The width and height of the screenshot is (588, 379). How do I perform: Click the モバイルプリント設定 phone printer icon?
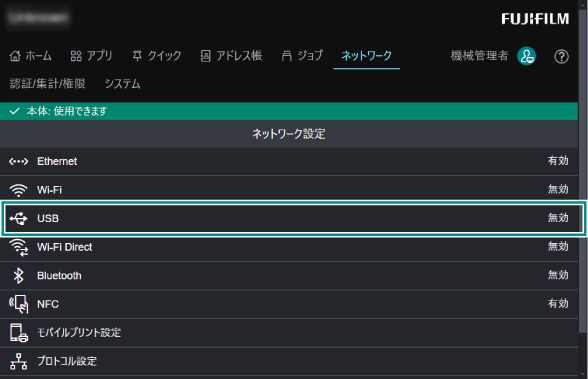point(19,333)
